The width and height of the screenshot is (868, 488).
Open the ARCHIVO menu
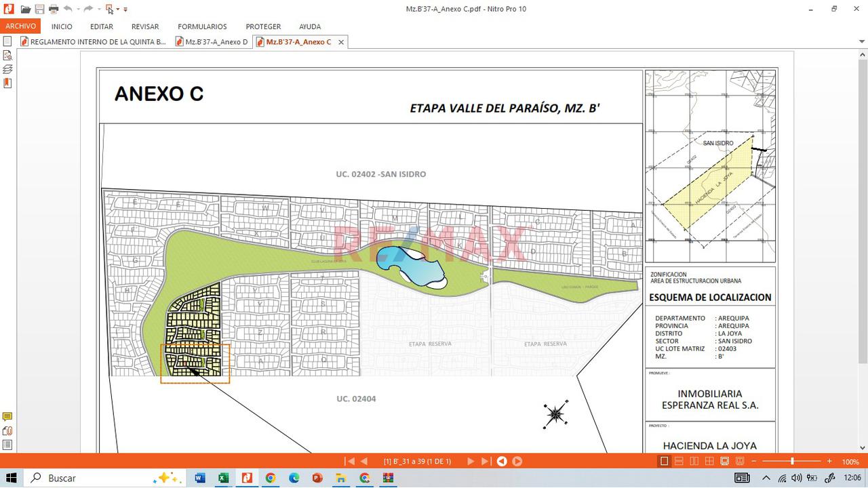pyautogui.click(x=20, y=26)
